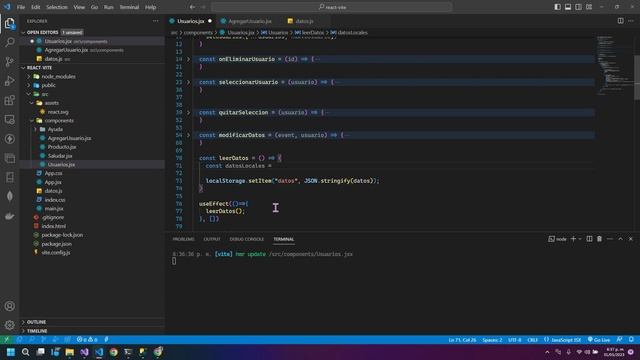640x360 pixels.
Task: Unfold the seleccionarUsuario function
Action: pos(188,82)
